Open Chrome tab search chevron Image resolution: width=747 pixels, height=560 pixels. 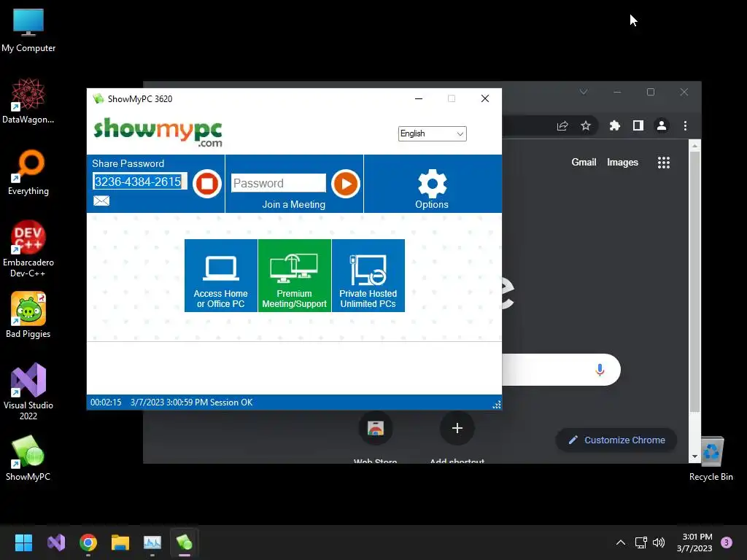(583, 92)
